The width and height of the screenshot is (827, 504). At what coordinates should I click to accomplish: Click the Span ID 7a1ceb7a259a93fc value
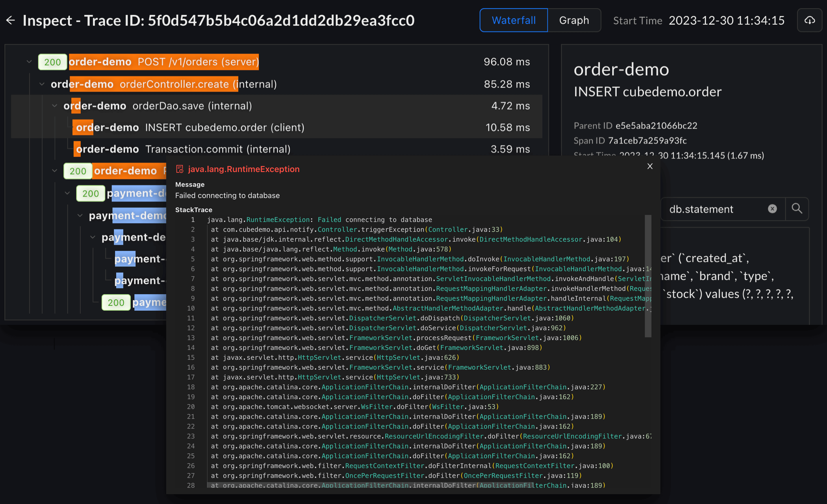647,141
